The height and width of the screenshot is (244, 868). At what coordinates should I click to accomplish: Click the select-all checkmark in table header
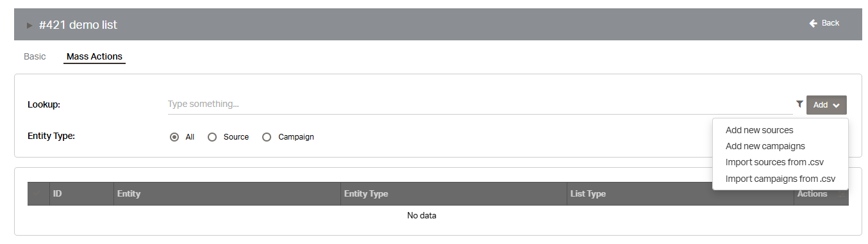click(x=38, y=193)
